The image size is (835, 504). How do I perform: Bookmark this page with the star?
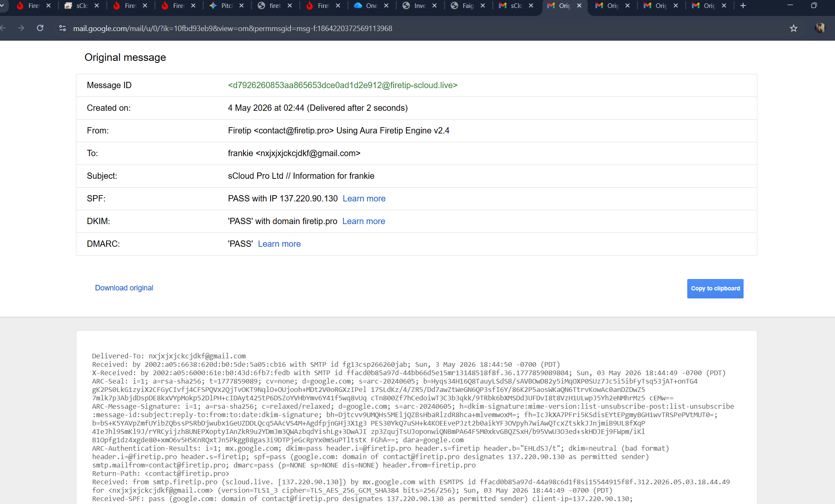pyautogui.click(x=793, y=28)
